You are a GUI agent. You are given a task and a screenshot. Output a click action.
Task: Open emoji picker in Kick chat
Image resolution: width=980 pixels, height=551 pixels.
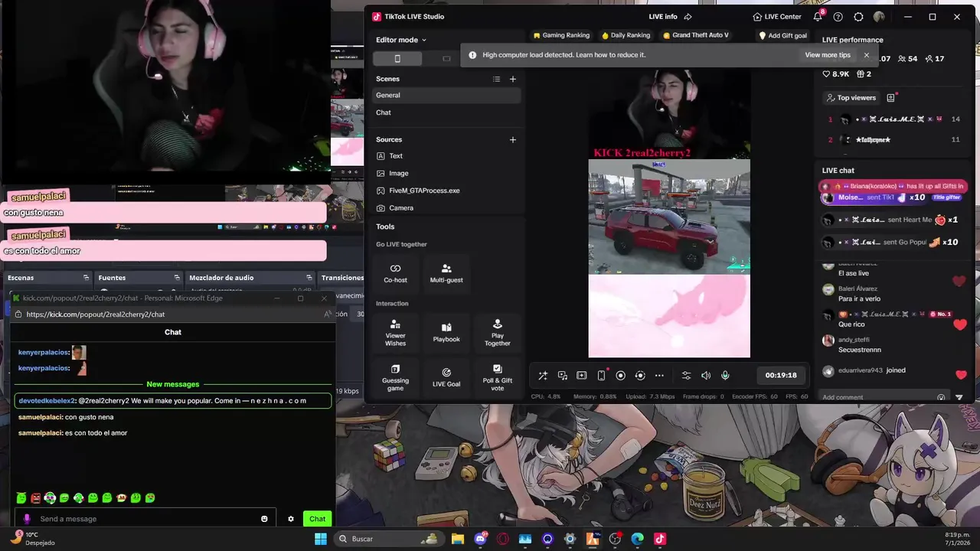click(265, 519)
